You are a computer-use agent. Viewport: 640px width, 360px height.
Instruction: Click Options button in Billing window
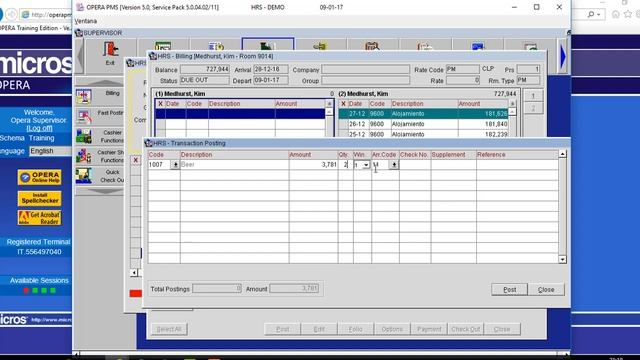392,329
